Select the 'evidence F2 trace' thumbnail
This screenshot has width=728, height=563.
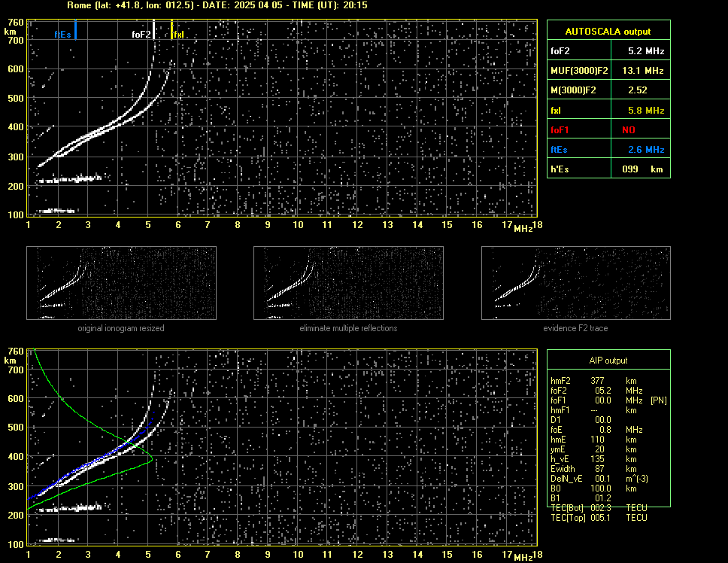click(x=576, y=283)
